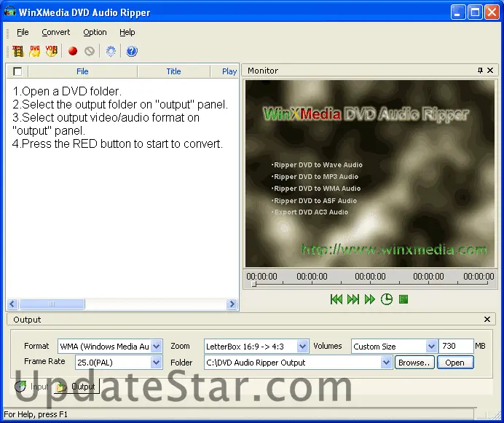Click the Monitor video preview area
This screenshot has height=423, width=504.
point(370,173)
